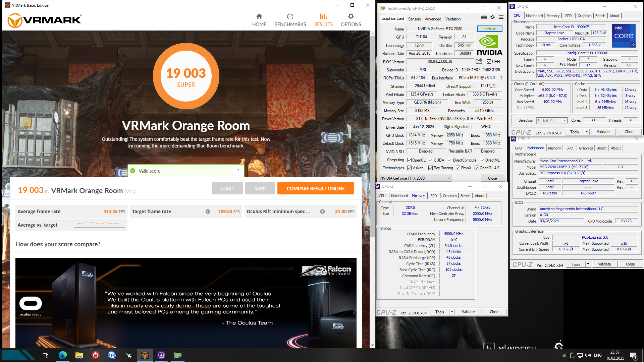Image resolution: width=644 pixels, height=362 pixels.
Task: Click Close button at bottom of GPU-Z
Action: [492, 178]
